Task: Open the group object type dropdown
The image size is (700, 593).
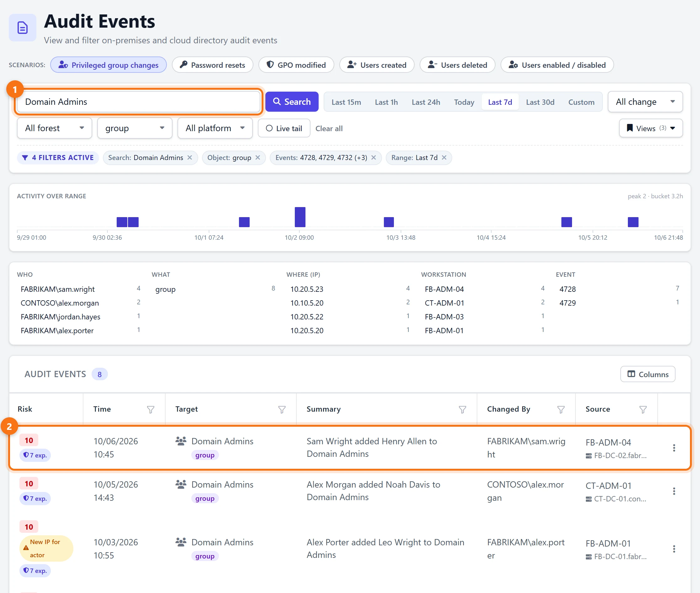Action: (x=135, y=128)
